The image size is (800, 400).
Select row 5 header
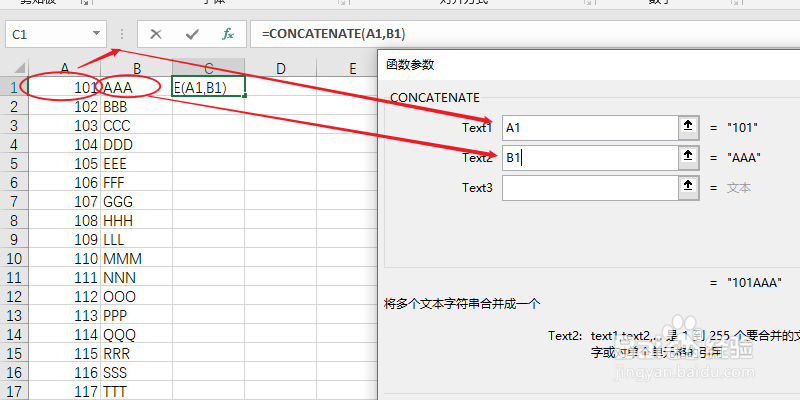[14, 163]
